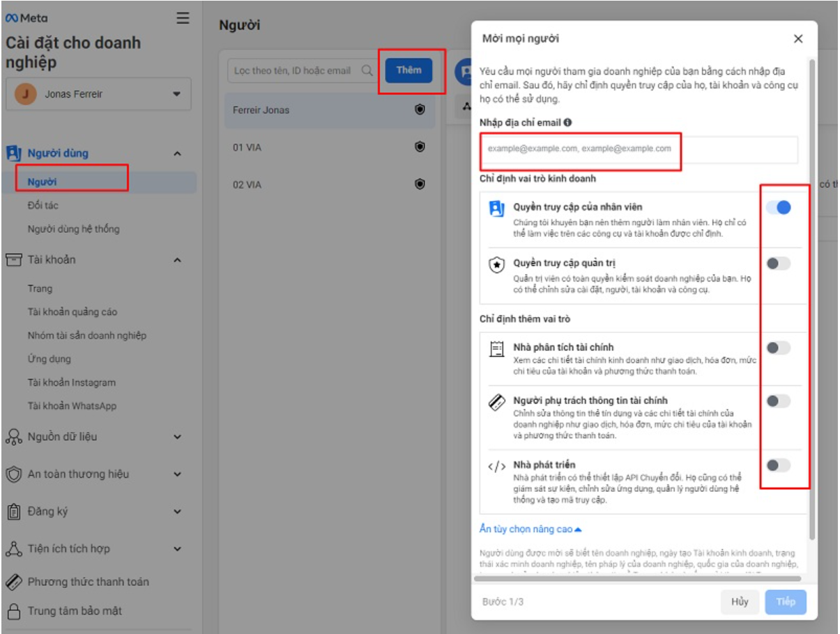Click the Phương thức thanh toán pen icon
840x634 pixels.
tap(13, 582)
